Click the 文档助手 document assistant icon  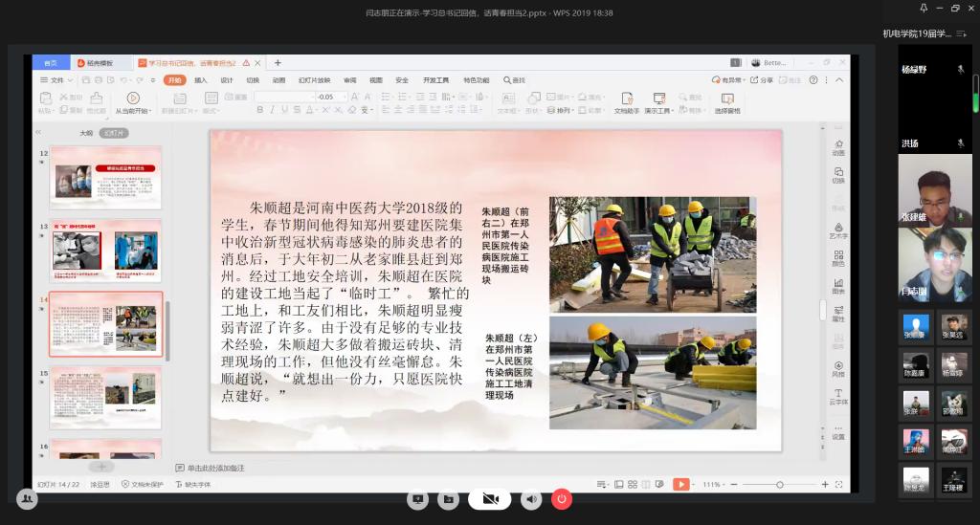pos(626,98)
